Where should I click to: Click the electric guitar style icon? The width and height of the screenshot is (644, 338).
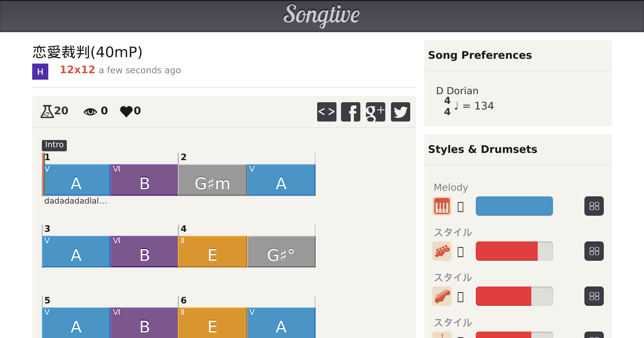pyautogui.click(x=442, y=297)
